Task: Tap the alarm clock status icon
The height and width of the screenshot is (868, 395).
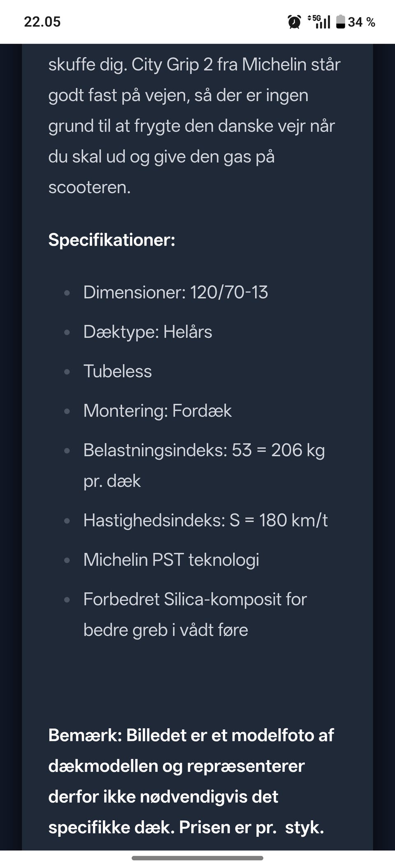Action: point(294,22)
